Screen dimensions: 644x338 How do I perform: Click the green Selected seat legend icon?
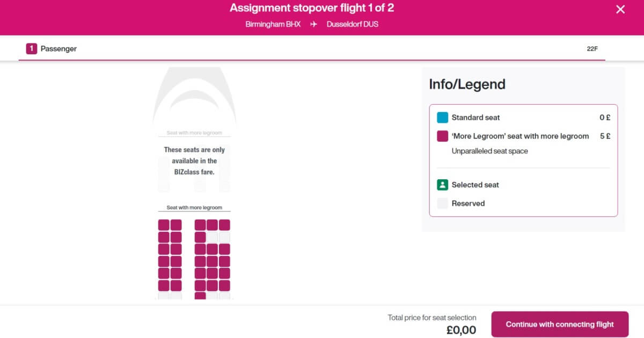click(x=442, y=185)
